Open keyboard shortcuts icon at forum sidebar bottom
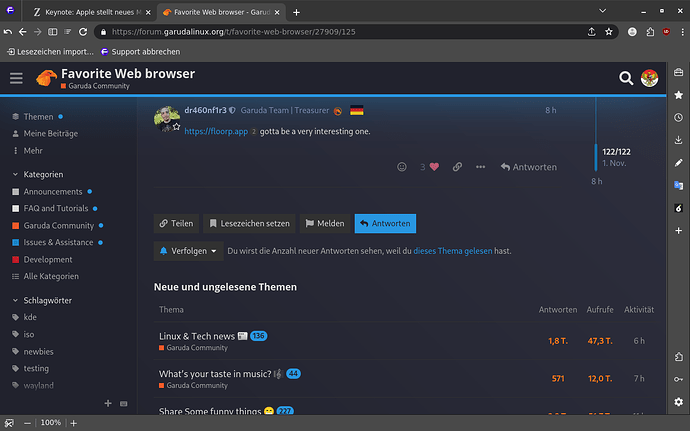The width and height of the screenshot is (690, 431). (x=124, y=403)
